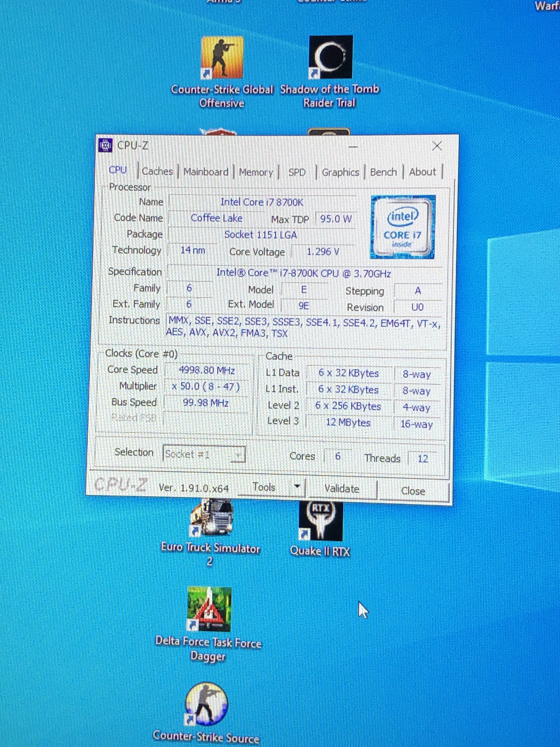
Task: Click the Validate button
Action: click(342, 489)
